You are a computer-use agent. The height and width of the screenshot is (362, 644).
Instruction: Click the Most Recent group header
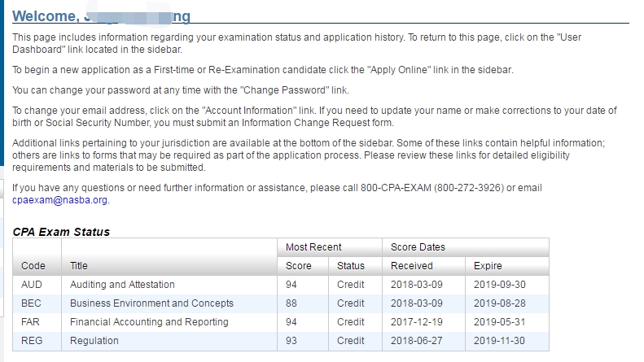313,246
